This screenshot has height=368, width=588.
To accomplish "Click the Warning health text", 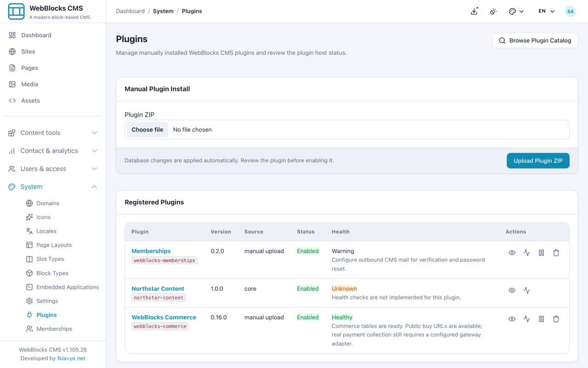I will (343, 251).
